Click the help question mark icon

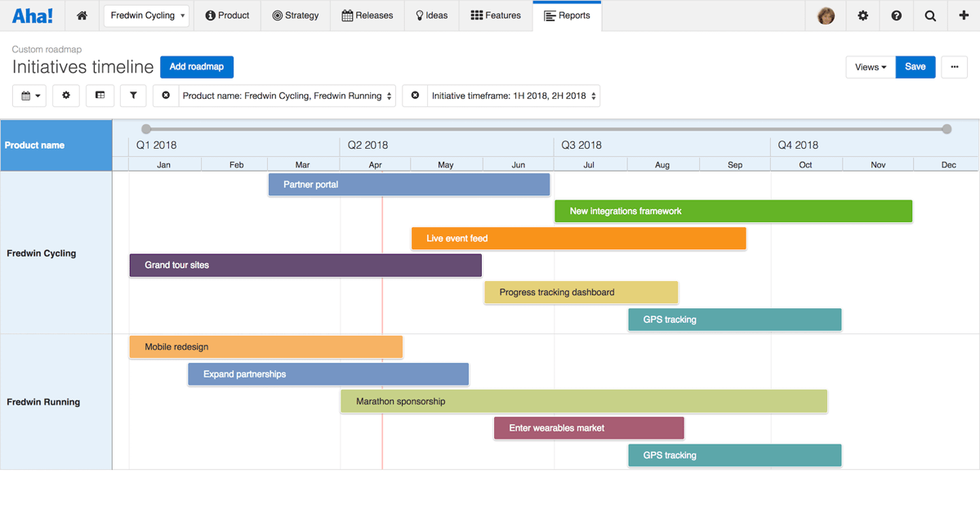tap(896, 16)
